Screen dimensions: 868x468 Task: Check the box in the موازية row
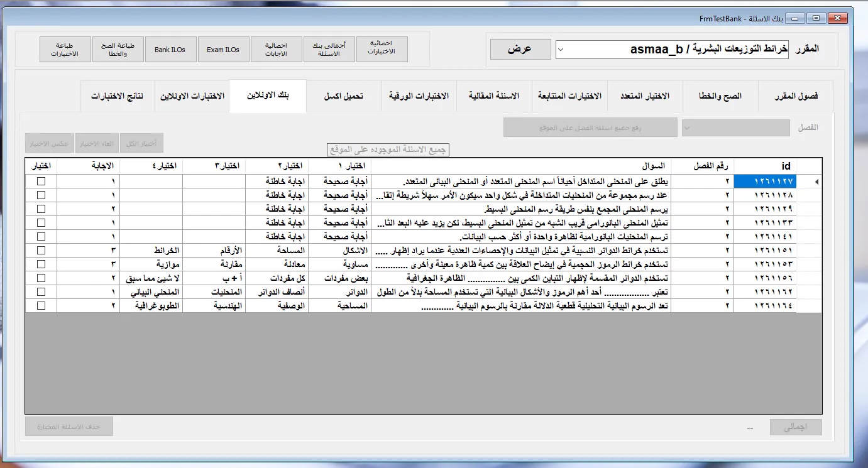tap(41, 264)
